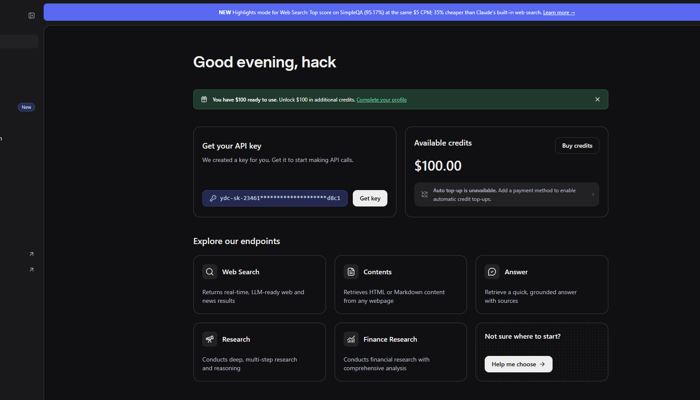This screenshot has height=400, width=700.
Task: Open the Finance Research endpoint card
Action: [x=400, y=352]
